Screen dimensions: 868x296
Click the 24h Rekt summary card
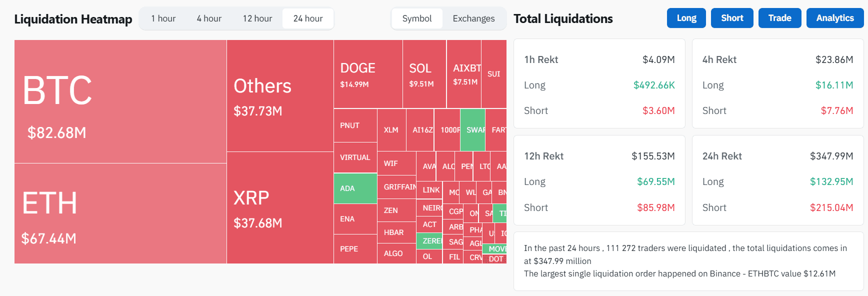click(777, 180)
